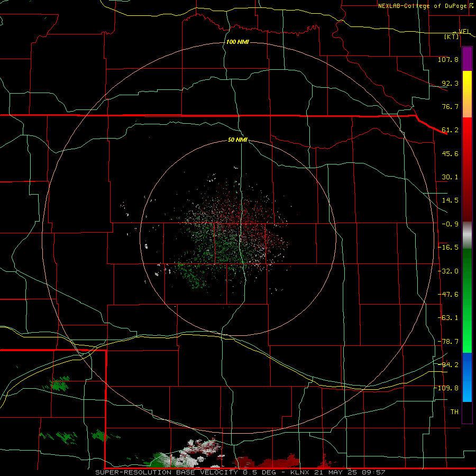The height and width of the screenshot is (476, 476).
Task: Select the 61.2 scale value
Action: point(450,130)
